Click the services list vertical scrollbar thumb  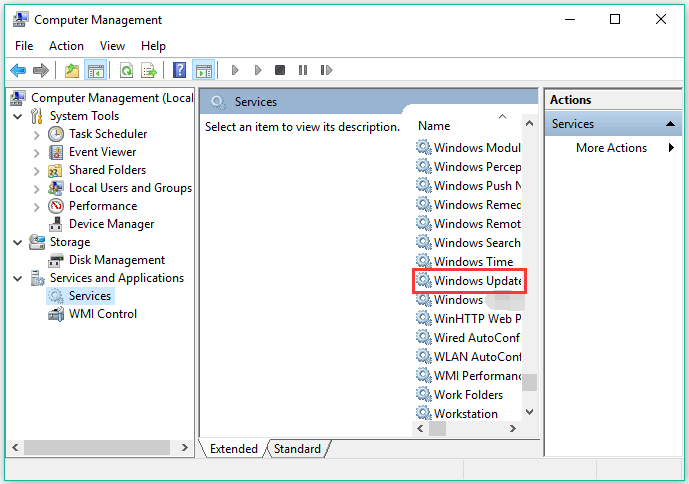pos(529,382)
